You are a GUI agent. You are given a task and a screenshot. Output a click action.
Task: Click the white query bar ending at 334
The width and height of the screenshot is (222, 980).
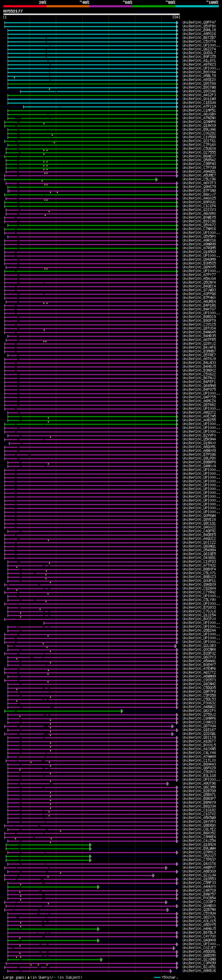click(92, 15)
